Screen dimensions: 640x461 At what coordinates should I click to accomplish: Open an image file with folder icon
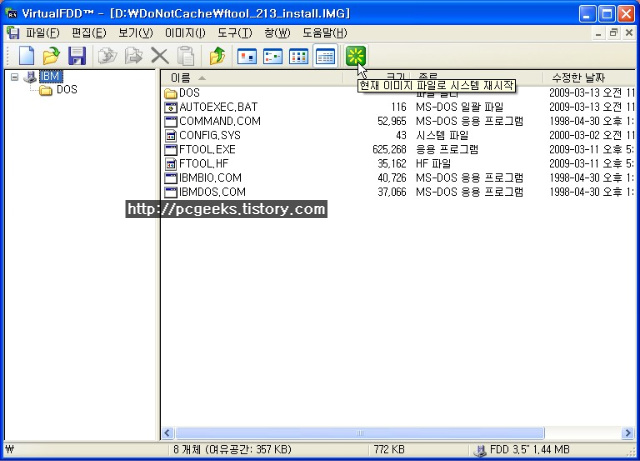(51, 56)
